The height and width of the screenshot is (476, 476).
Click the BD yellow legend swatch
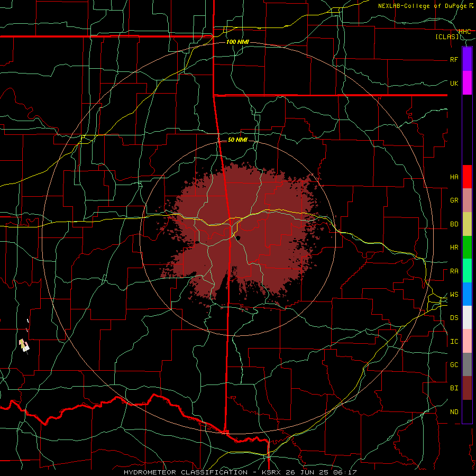coord(467,224)
